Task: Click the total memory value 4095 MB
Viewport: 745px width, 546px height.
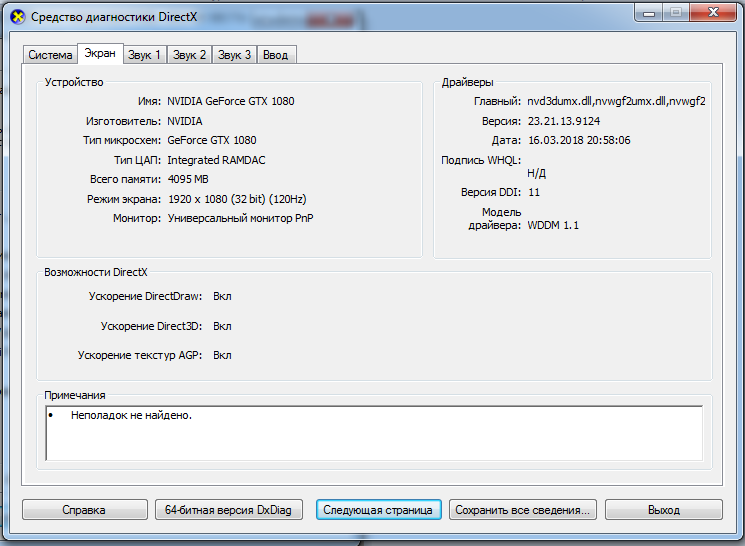Action: coord(188,179)
